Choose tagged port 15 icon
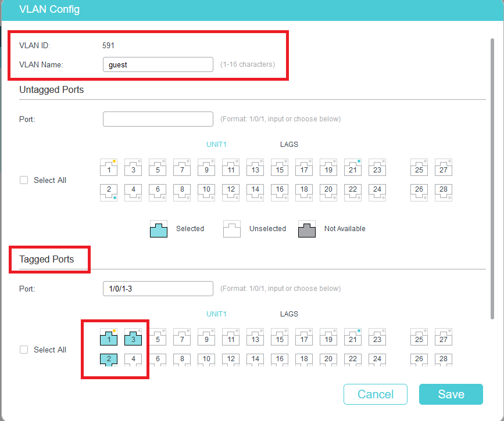This screenshot has width=504, height=421. (280, 337)
